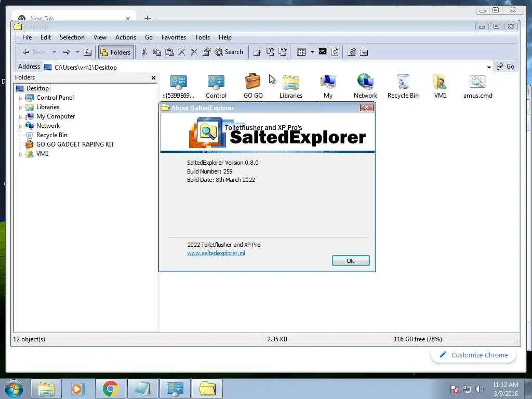Open the File menu

[27, 37]
